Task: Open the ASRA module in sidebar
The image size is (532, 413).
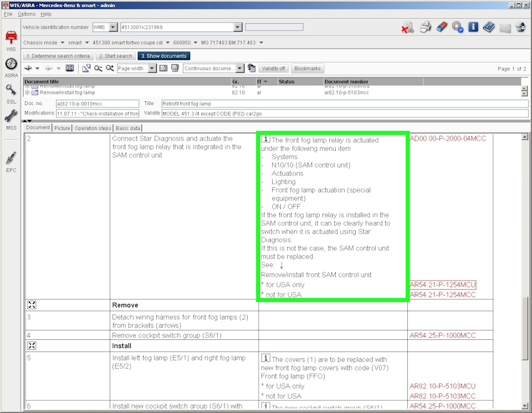Action: [x=11, y=68]
